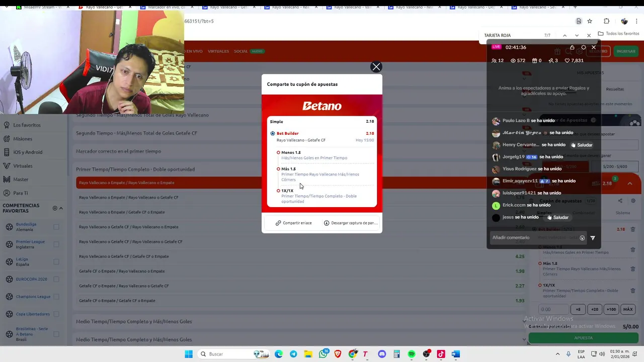Open WhatsApp from the taskbar
644x362 pixels.
click(x=323, y=354)
